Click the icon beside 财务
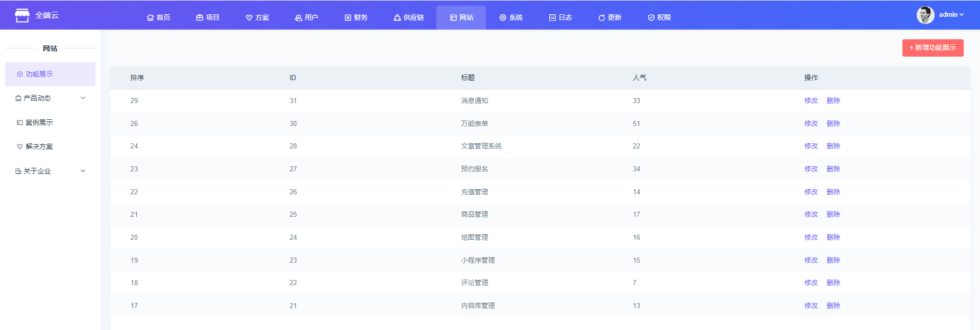The height and width of the screenshot is (330, 980). (x=348, y=18)
